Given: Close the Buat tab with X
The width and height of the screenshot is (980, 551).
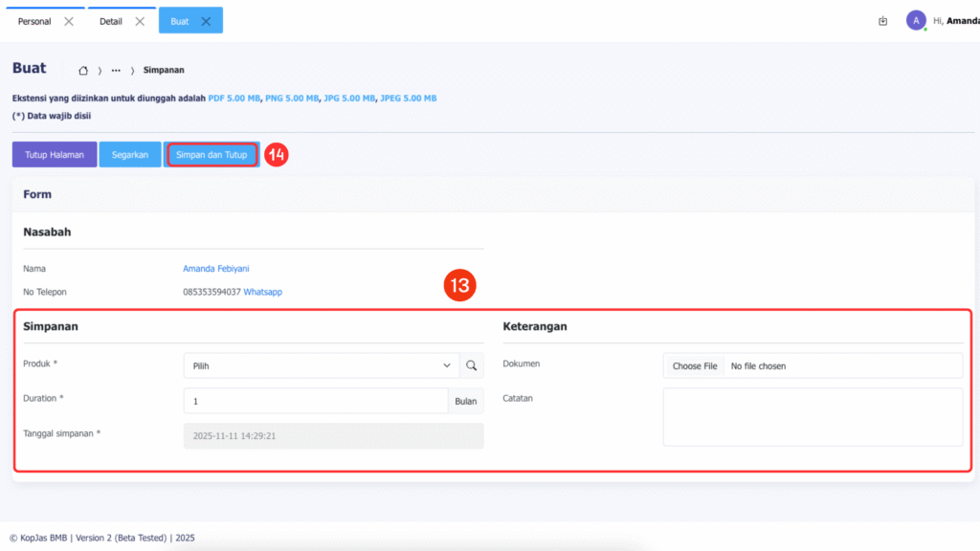Looking at the screenshot, I should 206,21.
